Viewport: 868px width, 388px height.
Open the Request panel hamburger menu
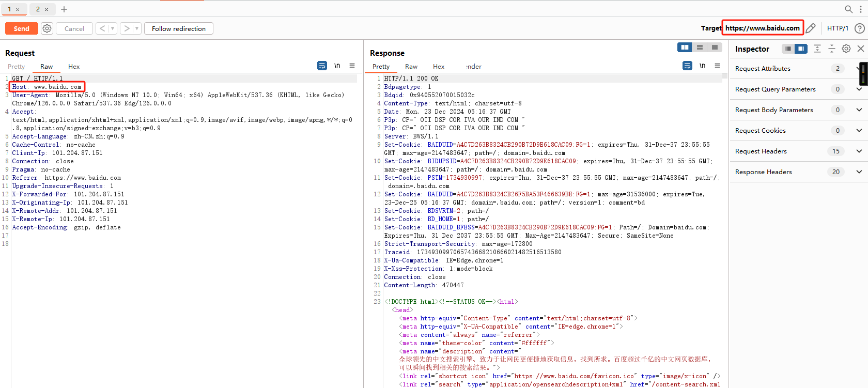pyautogui.click(x=352, y=66)
